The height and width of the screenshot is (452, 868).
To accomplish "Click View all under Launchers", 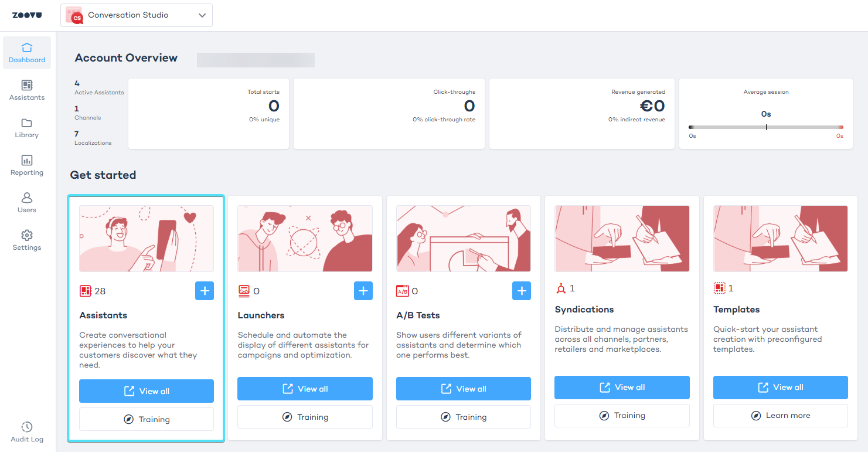I will click(x=305, y=389).
